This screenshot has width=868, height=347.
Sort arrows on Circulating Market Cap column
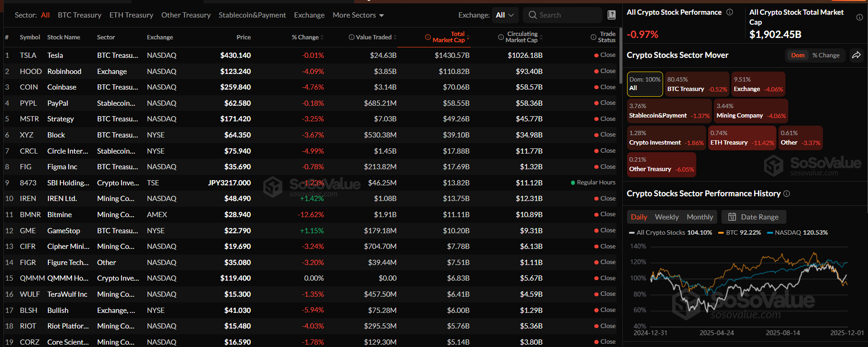541,37
